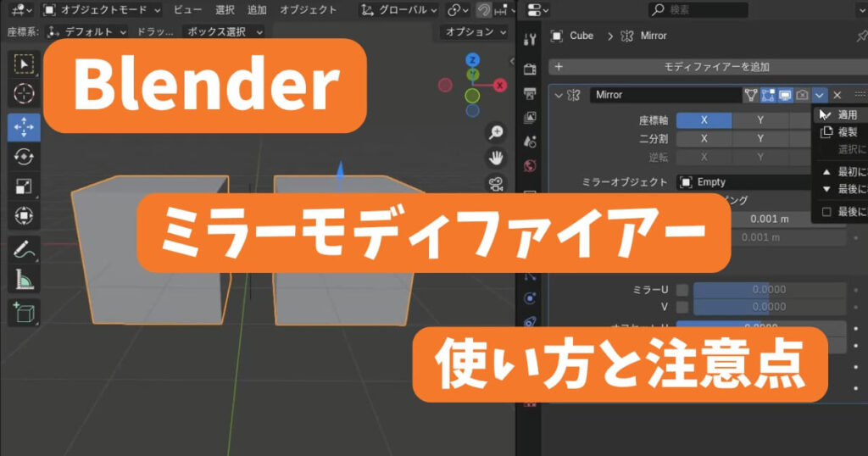
Task: Click the Mirror modifier extras chevron
Action: [820, 95]
